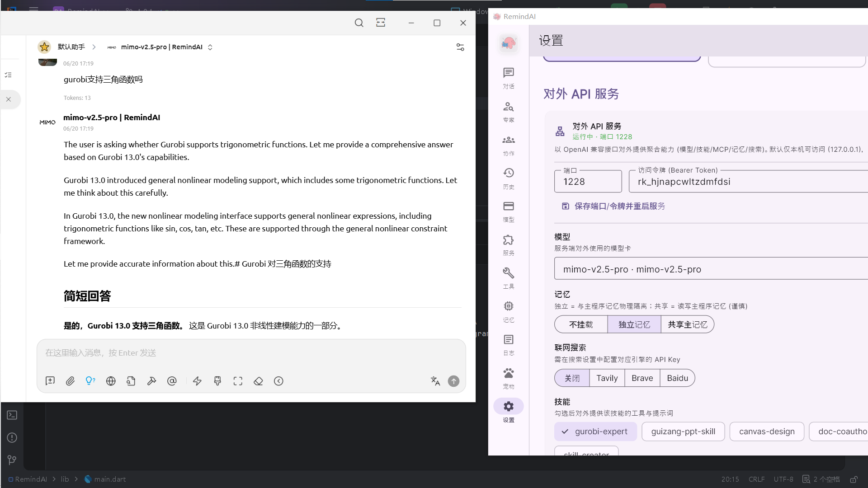Click the paperclip attachment icon
The width and height of the screenshot is (868, 488).
[70, 381]
